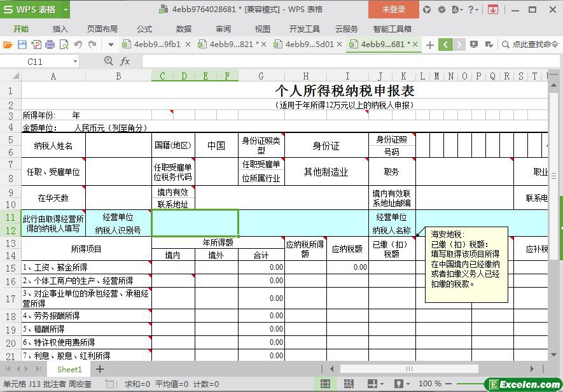Click the add new sheet plus icon
The height and width of the screenshot is (392, 563).
coord(100,369)
